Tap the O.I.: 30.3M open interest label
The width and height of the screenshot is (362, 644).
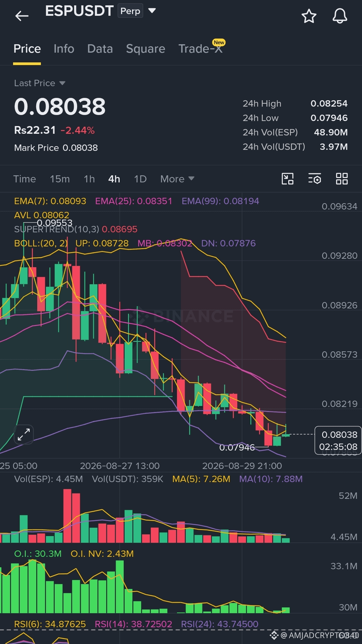[38, 553]
